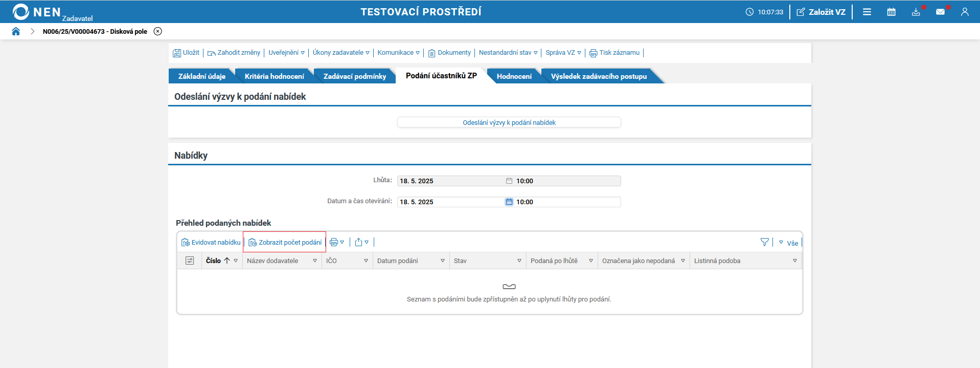Open the Označena jako nepodaná filter arrow
980x368 pixels.
(683, 261)
